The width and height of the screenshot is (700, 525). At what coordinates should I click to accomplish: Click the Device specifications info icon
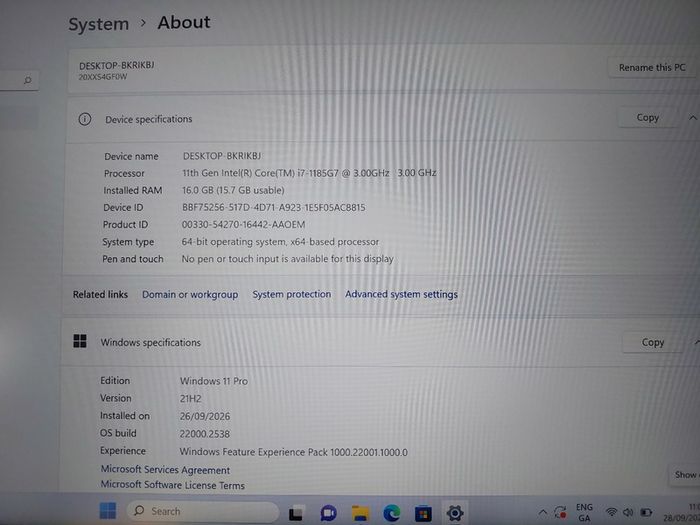point(85,119)
